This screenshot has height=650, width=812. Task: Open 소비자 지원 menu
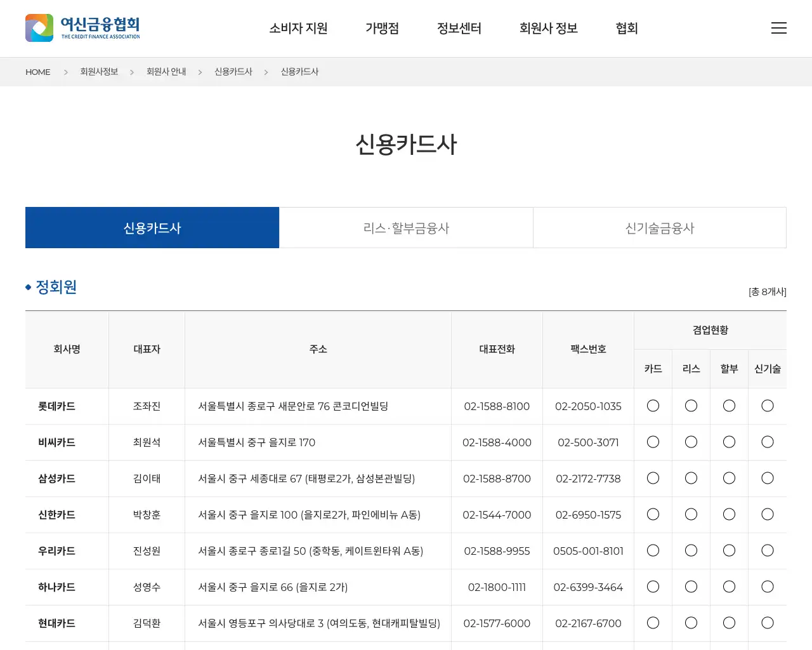click(298, 28)
